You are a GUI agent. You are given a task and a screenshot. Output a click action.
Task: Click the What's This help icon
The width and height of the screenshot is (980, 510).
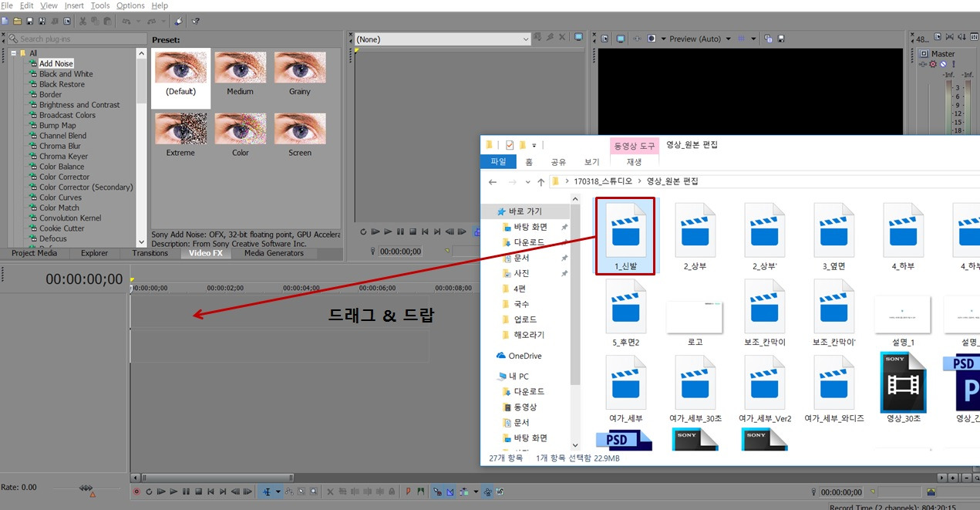(196, 21)
